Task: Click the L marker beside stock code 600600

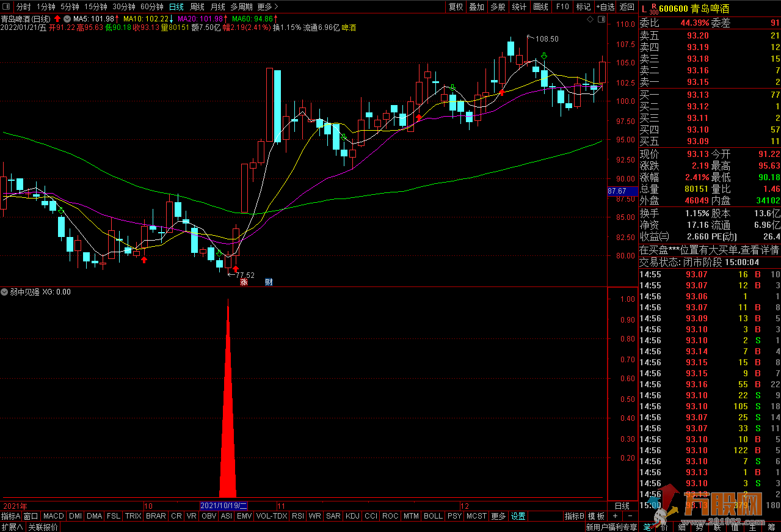Action: 644,8
